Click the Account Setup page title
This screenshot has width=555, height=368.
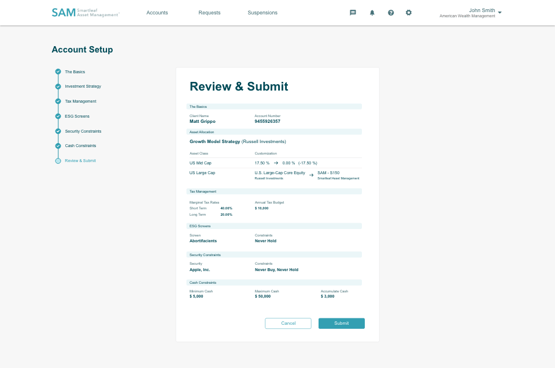pyautogui.click(x=82, y=50)
